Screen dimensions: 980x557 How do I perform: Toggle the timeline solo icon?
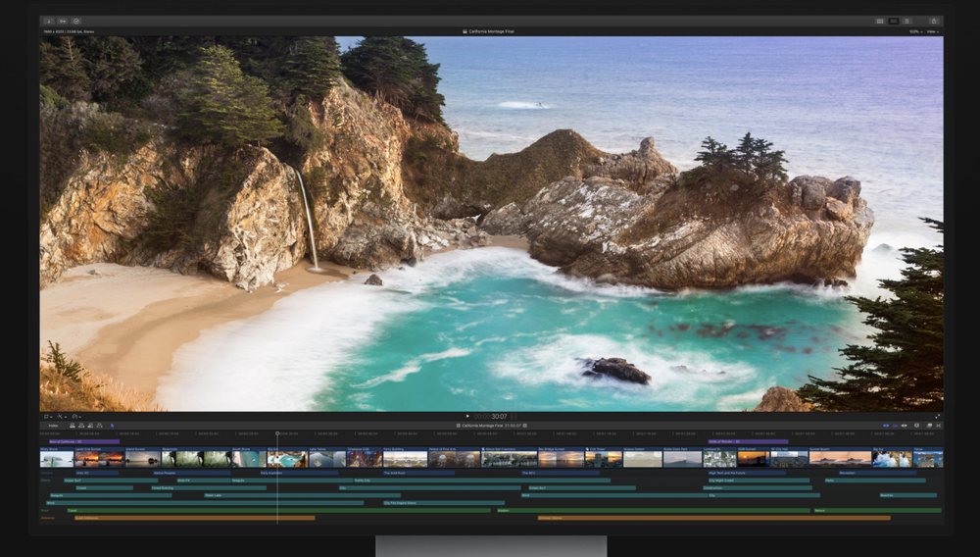[x=905, y=425]
